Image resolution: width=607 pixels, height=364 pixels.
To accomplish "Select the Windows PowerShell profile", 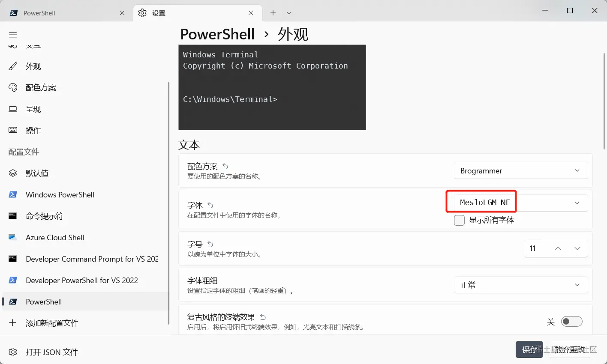I will pyautogui.click(x=85, y=195).
